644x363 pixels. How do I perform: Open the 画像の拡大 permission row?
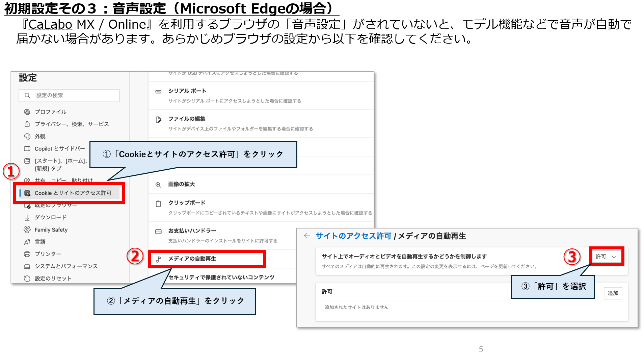pyautogui.click(x=261, y=185)
